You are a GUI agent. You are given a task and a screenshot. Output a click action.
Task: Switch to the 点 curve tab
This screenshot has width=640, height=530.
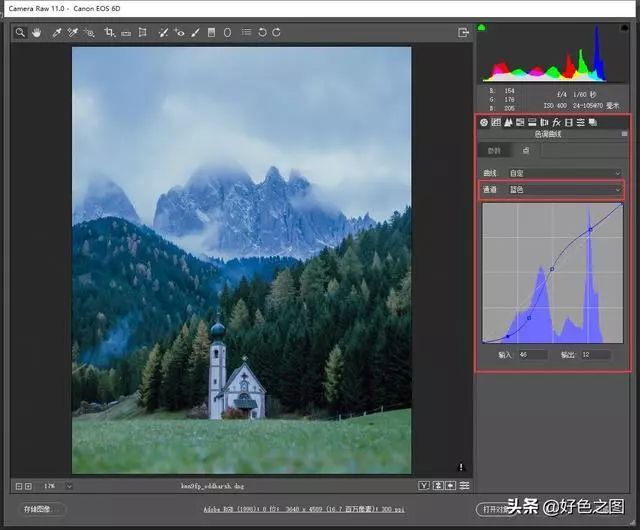[526, 151]
